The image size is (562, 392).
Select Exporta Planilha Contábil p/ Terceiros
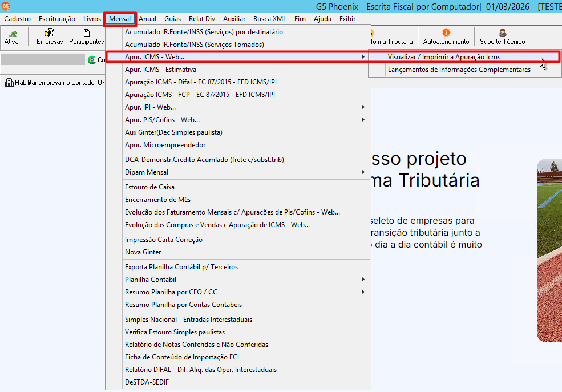coord(238,267)
